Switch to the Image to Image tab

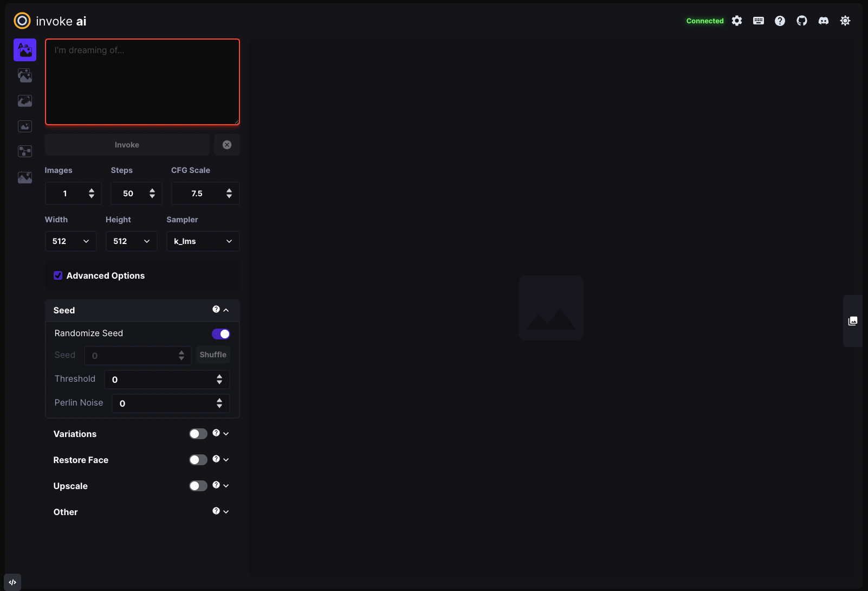click(25, 75)
